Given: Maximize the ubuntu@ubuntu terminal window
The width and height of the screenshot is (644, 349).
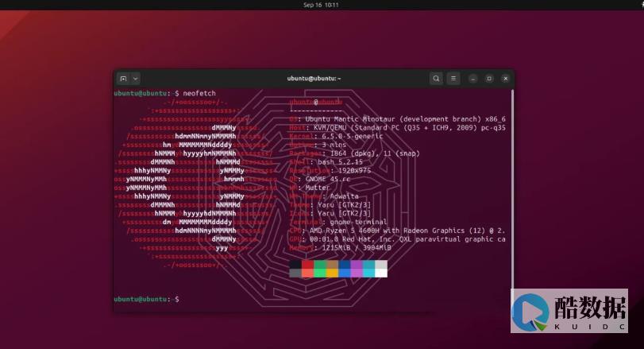Looking at the screenshot, I should point(489,79).
